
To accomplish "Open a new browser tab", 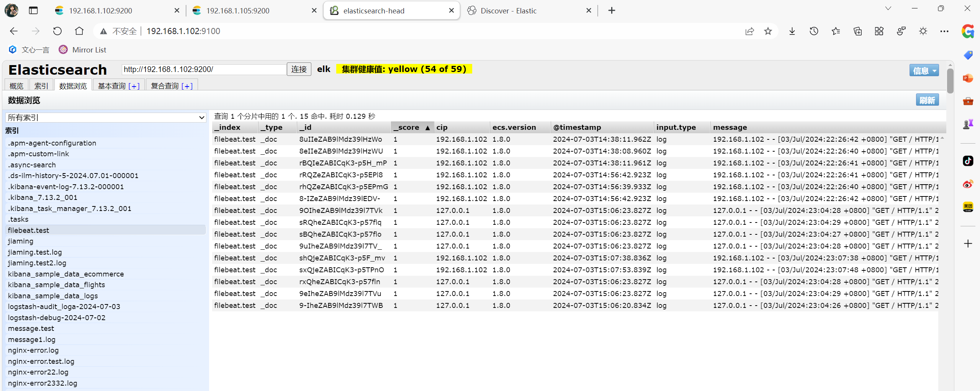I will click(612, 10).
